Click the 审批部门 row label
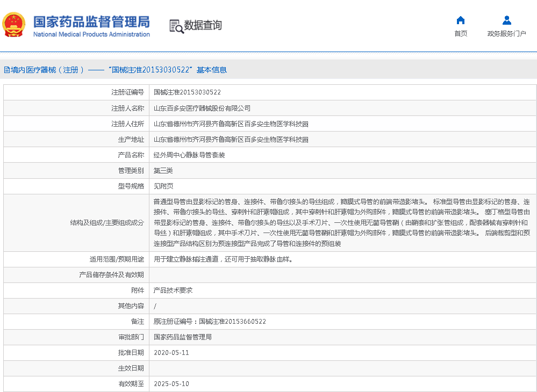This screenshot has width=537, height=392. 131,337
